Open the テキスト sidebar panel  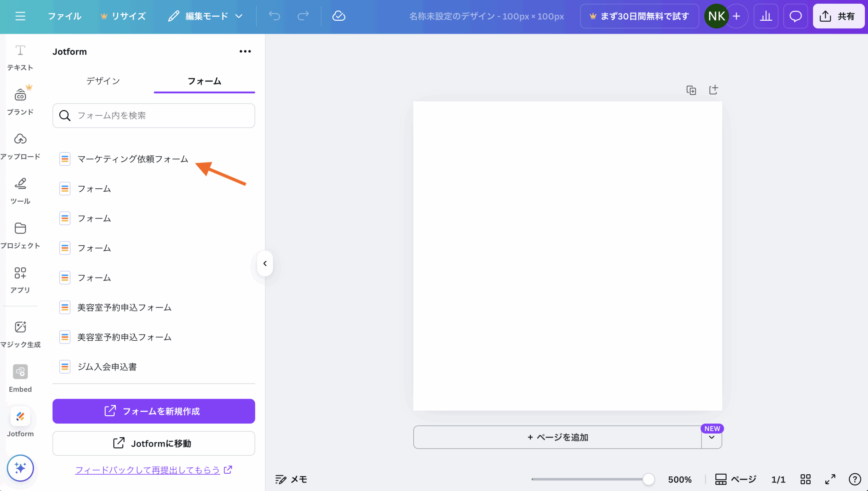[x=20, y=58]
